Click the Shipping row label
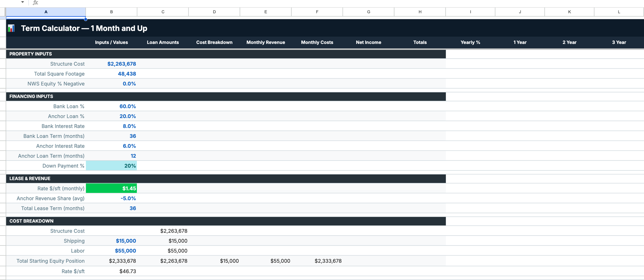Image resolution: width=644 pixels, height=280 pixels. click(x=74, y=241)
